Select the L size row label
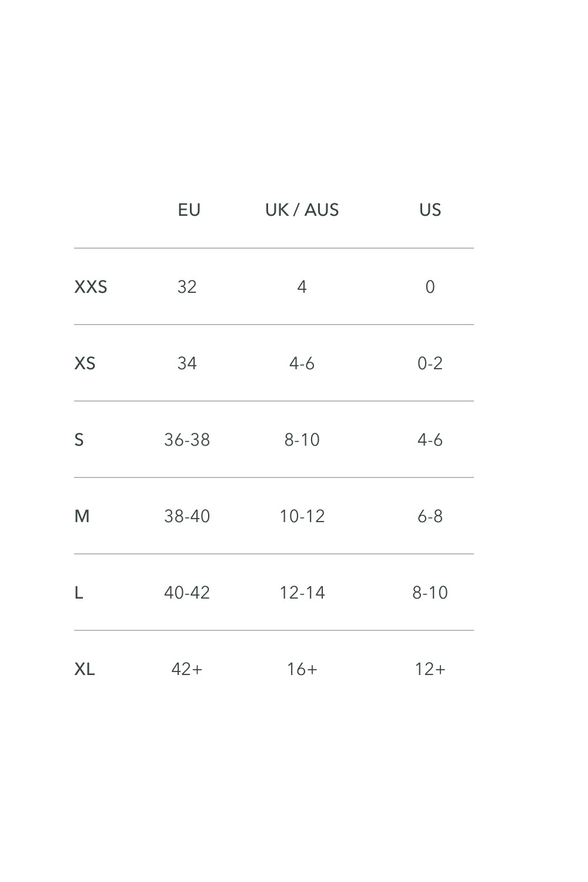 [x=79, y=593]
